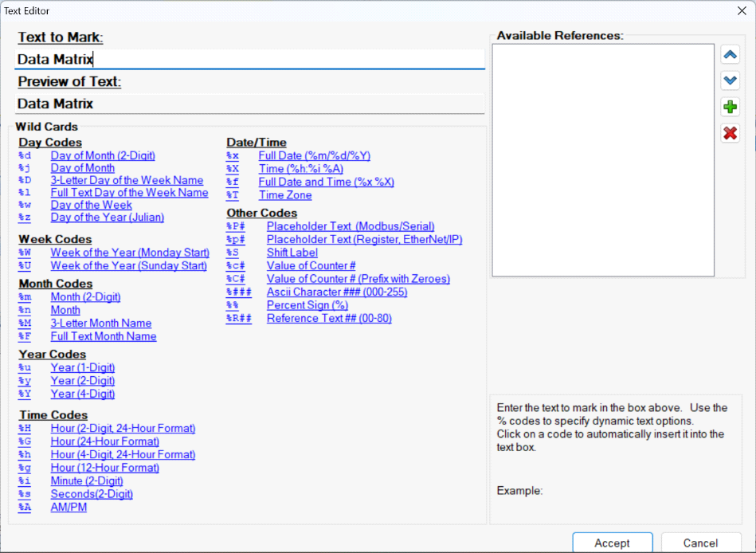Insert the AM/PM wildcard

(x=69, y=507)
